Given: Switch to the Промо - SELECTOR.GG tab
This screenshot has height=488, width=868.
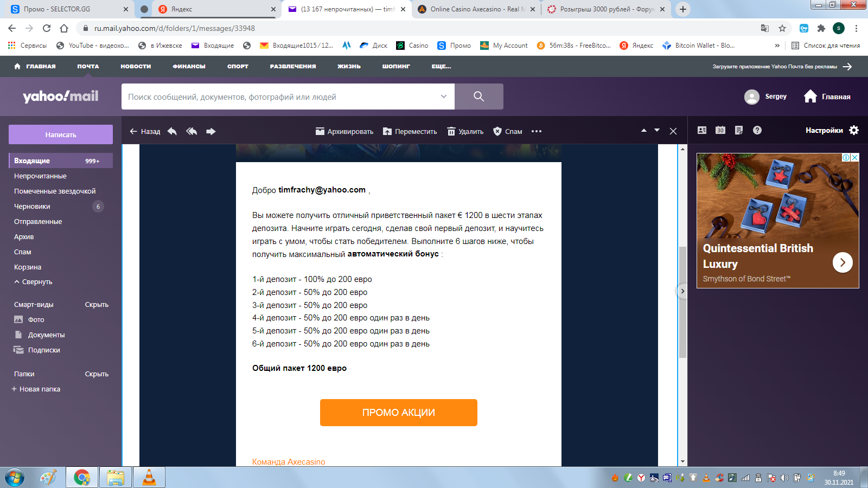Looking at the screenshot, I should click(x=69, y=9).
